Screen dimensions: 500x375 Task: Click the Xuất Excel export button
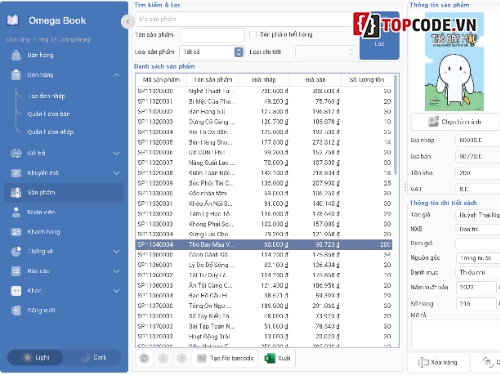[x=277, y=358]
